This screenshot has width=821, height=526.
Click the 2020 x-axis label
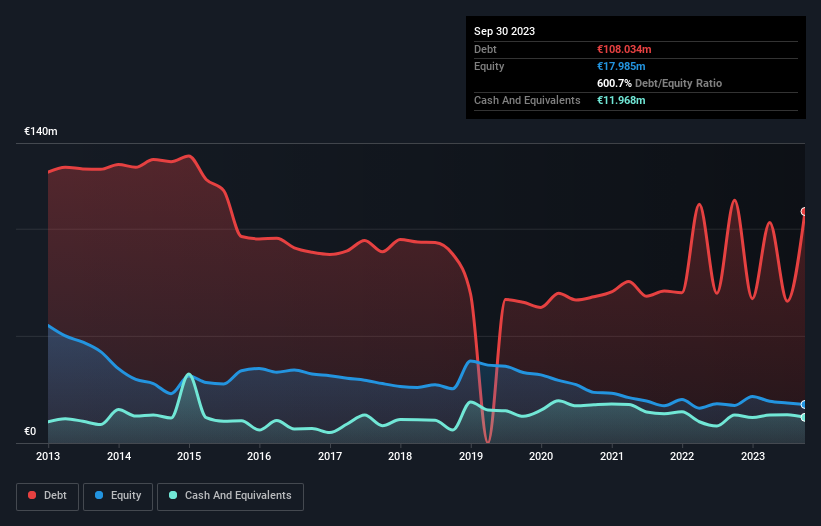click(541, 456)
